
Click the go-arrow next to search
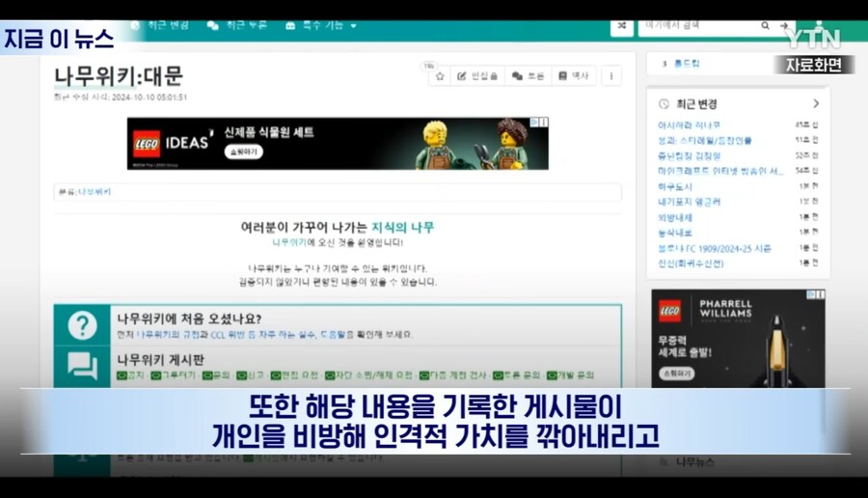click(x=784, y=26)
